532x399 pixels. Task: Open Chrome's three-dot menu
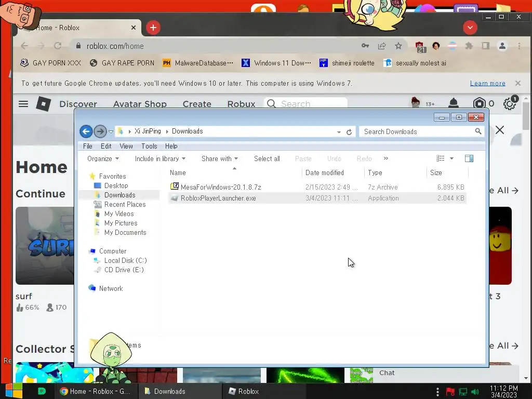pyautogui.click(x=519, y=46)
